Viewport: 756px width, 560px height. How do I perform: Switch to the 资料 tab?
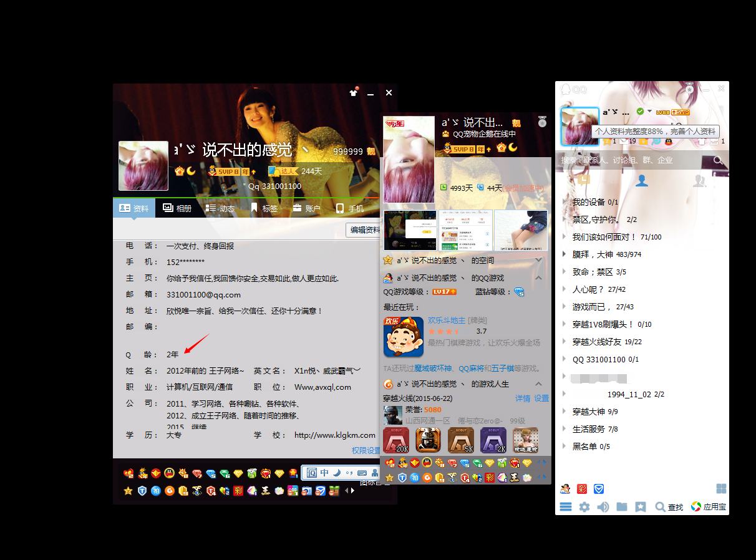click(x=134, y=208)
